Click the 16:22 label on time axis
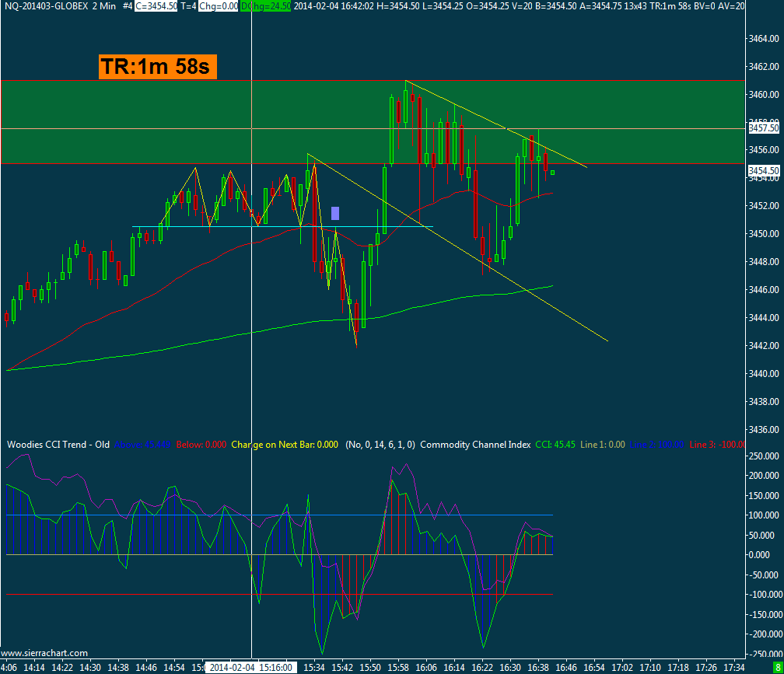 [x=482, y=668]
